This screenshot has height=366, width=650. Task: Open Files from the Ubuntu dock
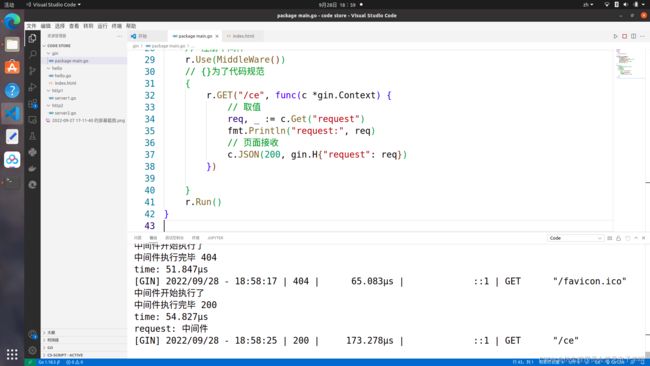[12, 44]
